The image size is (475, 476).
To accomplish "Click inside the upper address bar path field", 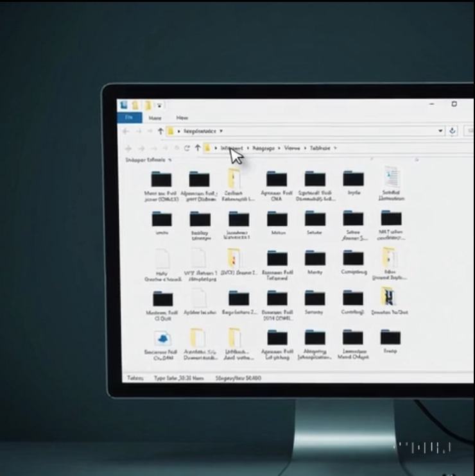I will (304, 131).
